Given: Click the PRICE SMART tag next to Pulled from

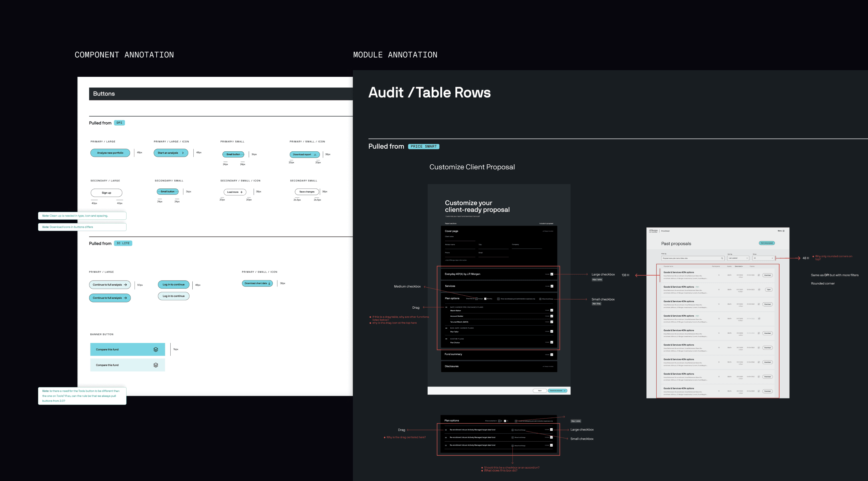Looking at the screenshot, I should tap(424, 147).
